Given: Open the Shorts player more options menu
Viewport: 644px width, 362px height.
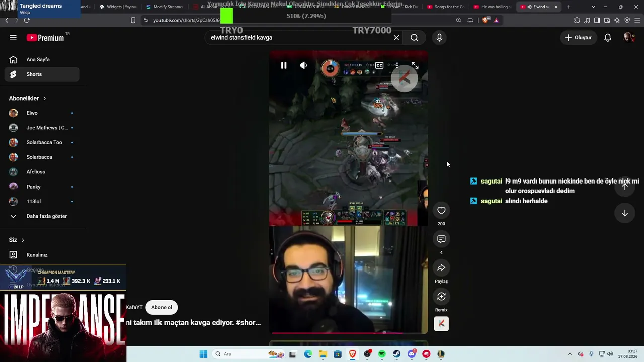Looking at the screenshot, I should click(x=397, y=65).
